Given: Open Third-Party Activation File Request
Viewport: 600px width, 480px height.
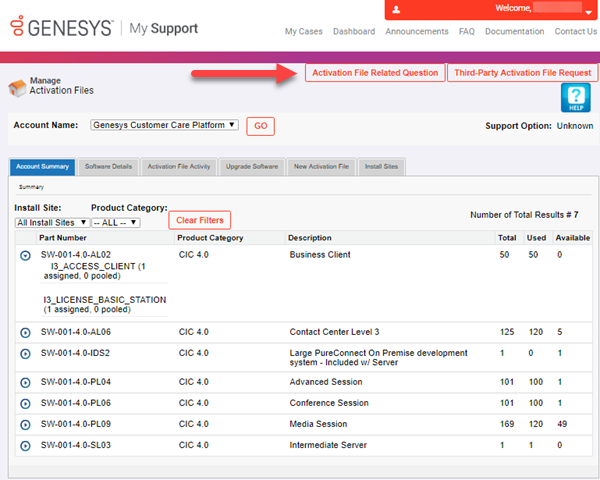Looking at the screenshot, I should pyautogui.click(x=522, y=73).
